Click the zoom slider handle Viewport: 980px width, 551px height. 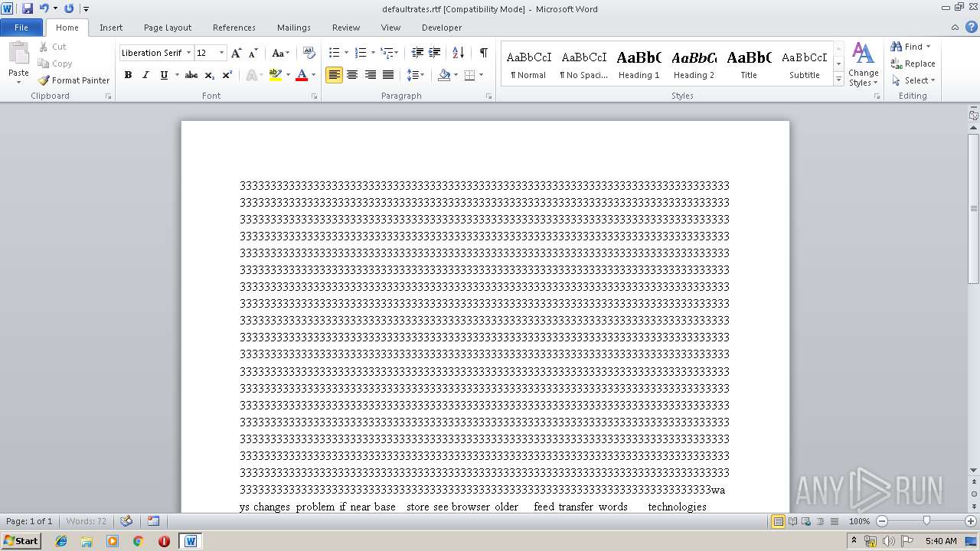tap(926, 521)
